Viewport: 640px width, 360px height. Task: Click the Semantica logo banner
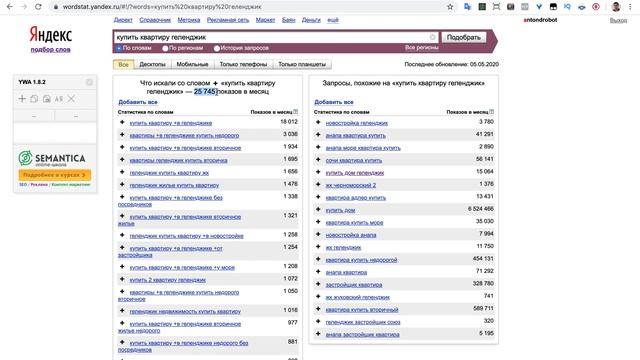click(x=52, y=158)
